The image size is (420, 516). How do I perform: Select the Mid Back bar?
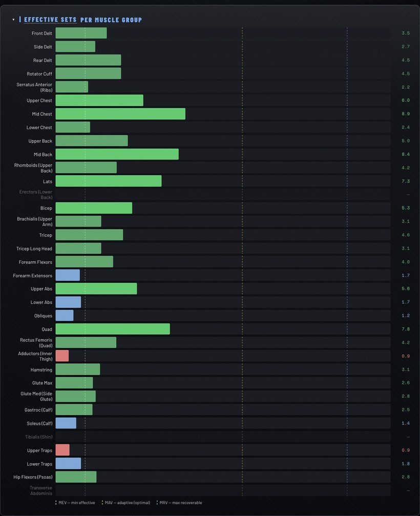(x=117, y=154)
